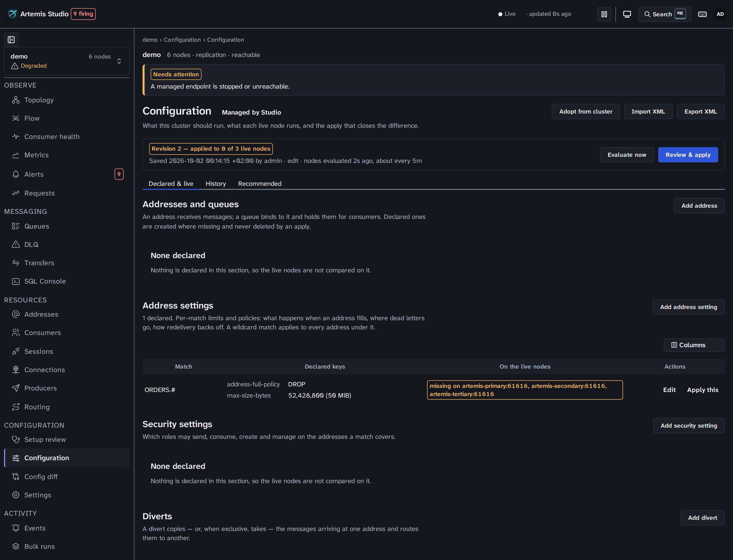Edit the ORDERS.# address setting

(669, 390)
